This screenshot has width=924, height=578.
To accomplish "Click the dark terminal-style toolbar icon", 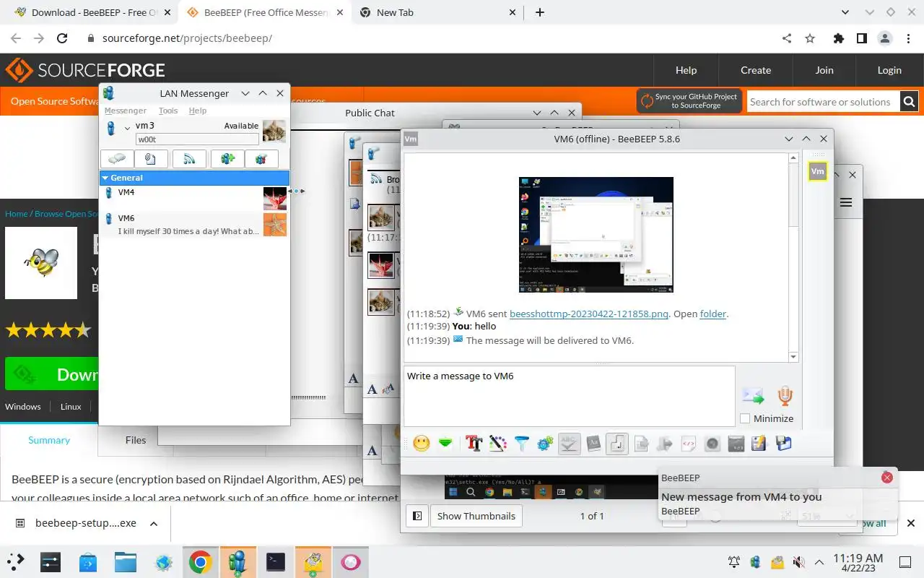I will (x=736, y=444).
